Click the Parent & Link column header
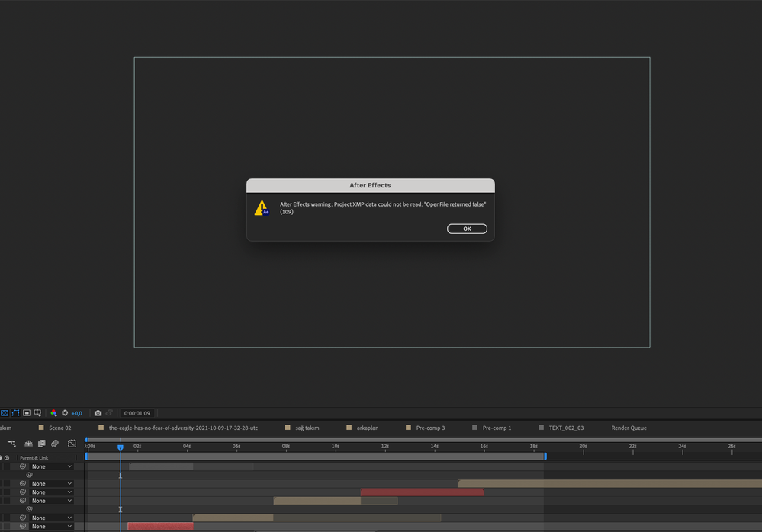Viewport: 762px width, 532px height. coord(34,458)
